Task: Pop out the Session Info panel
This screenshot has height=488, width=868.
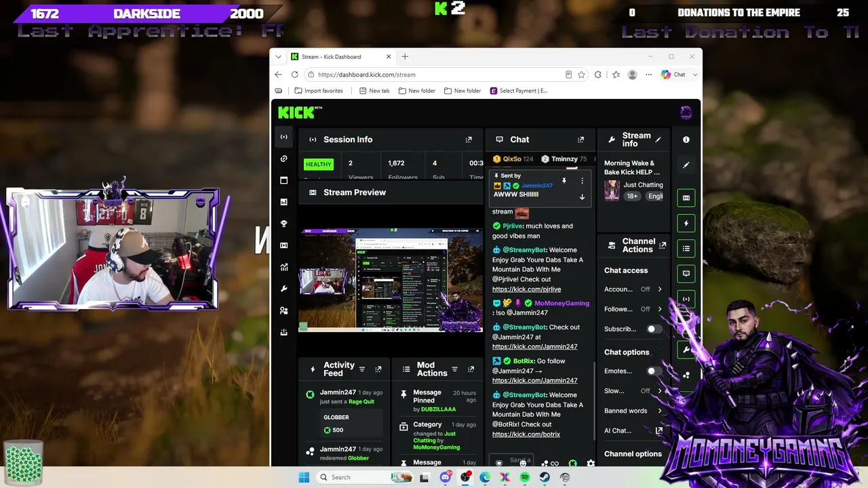Action: coord(469,140)
